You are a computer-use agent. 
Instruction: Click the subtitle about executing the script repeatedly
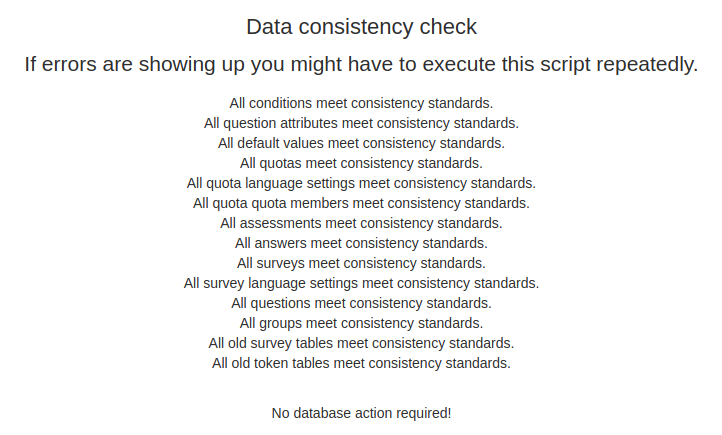tap(361, 65)
